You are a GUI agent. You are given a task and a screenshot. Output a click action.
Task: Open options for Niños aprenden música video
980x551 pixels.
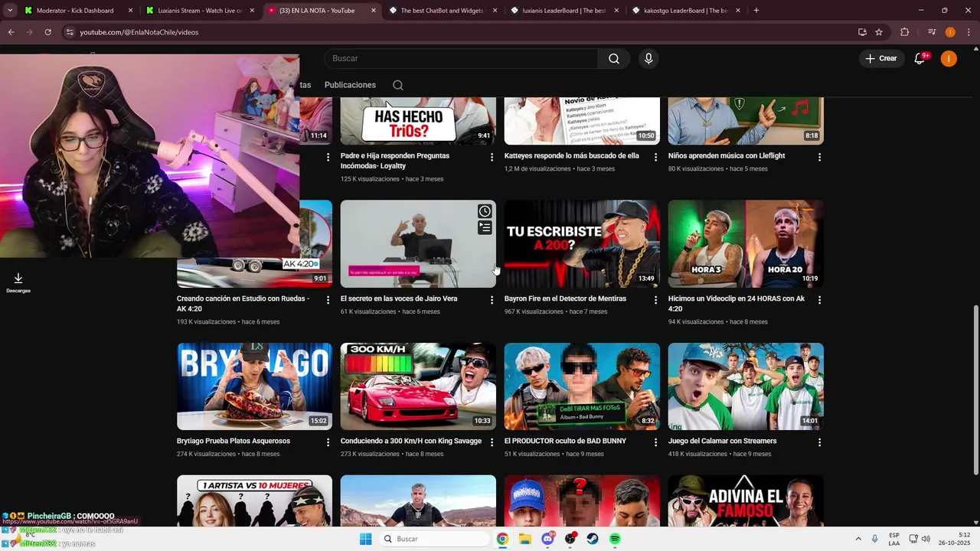[819, 157]
